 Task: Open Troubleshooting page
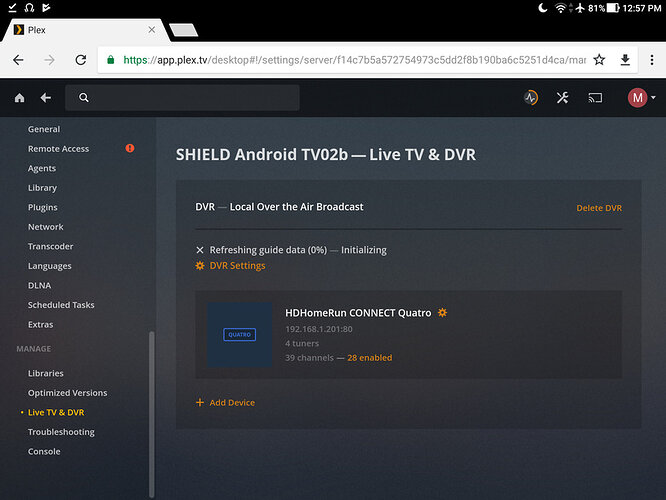(x=62, y=432)
